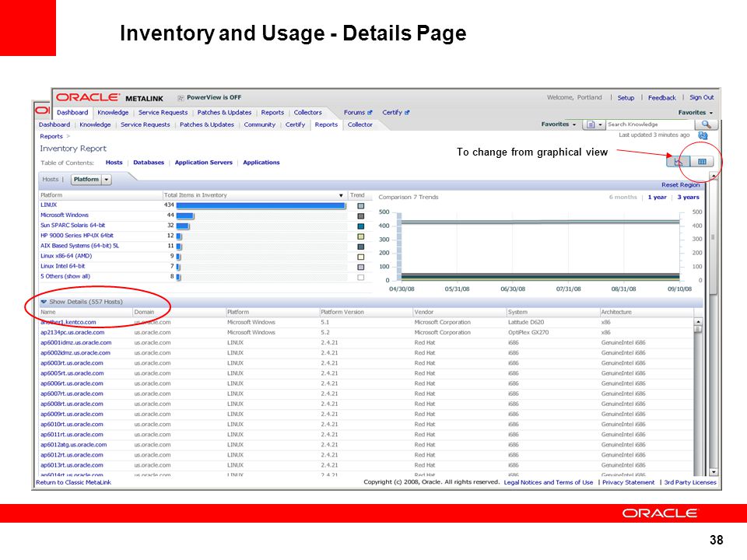Click the Latitude D620 system cell

click(x=526, y=322)
